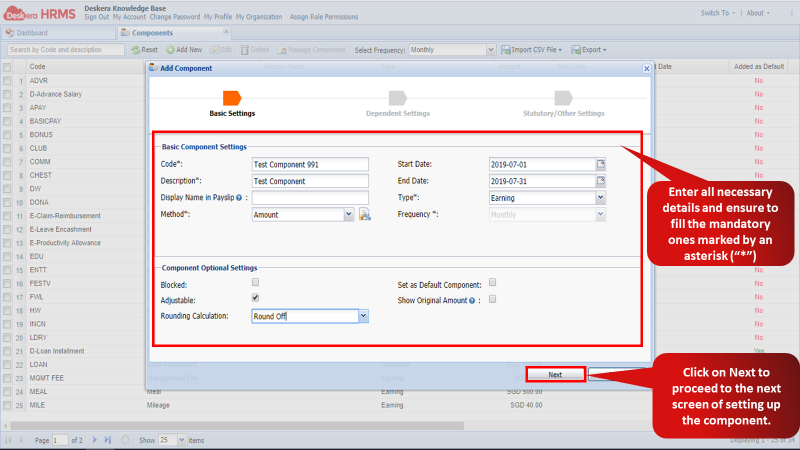Select the BONUS row checkbox

[7, 135]
